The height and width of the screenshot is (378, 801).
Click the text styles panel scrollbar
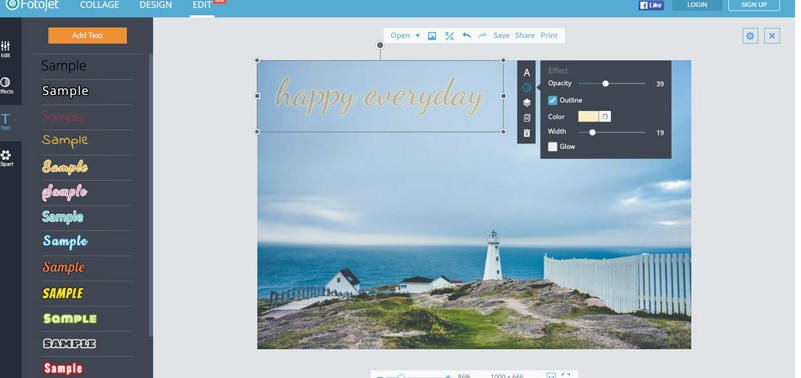click(150, 194)
